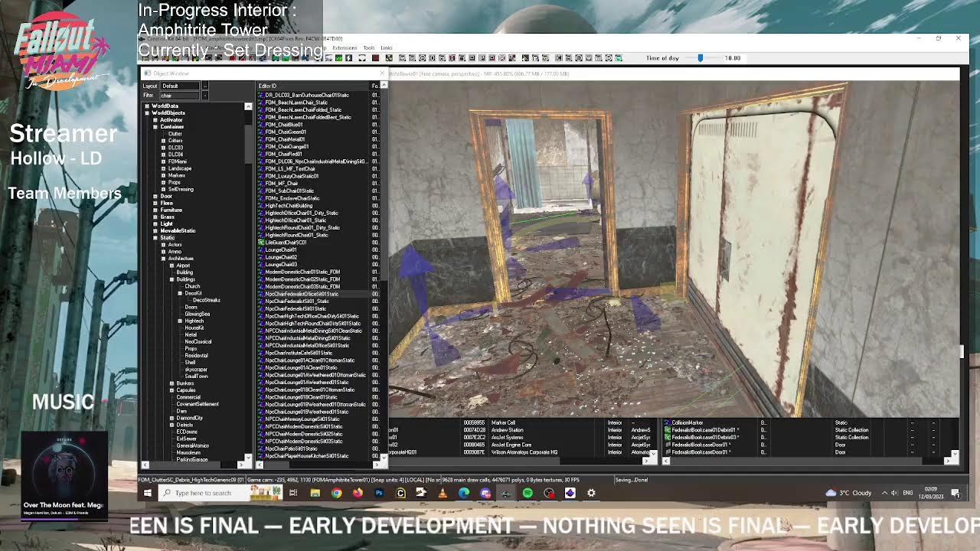Collapse the WorldObjects tree node

[146, 113]
